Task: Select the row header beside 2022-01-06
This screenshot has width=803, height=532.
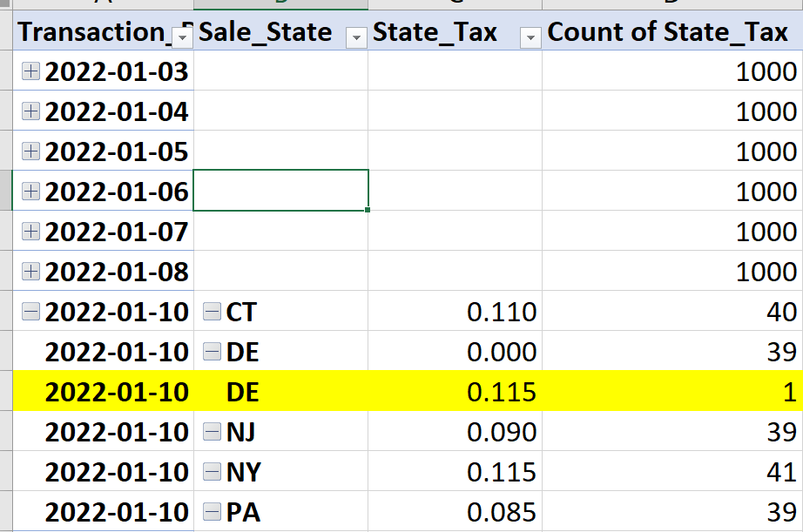Action: [x=5, y=191]
